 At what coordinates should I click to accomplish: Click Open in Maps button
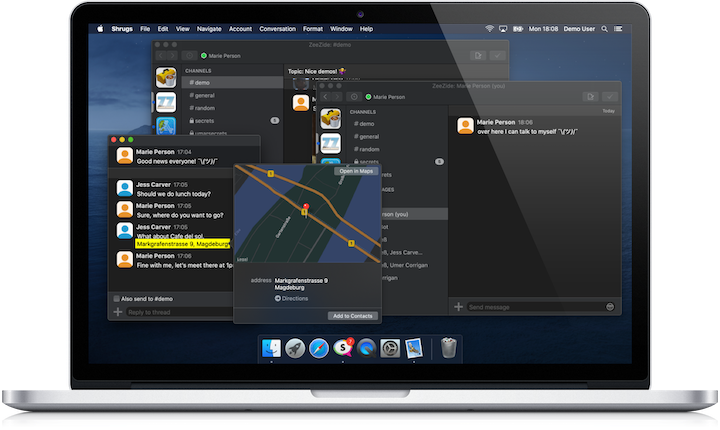356,171
